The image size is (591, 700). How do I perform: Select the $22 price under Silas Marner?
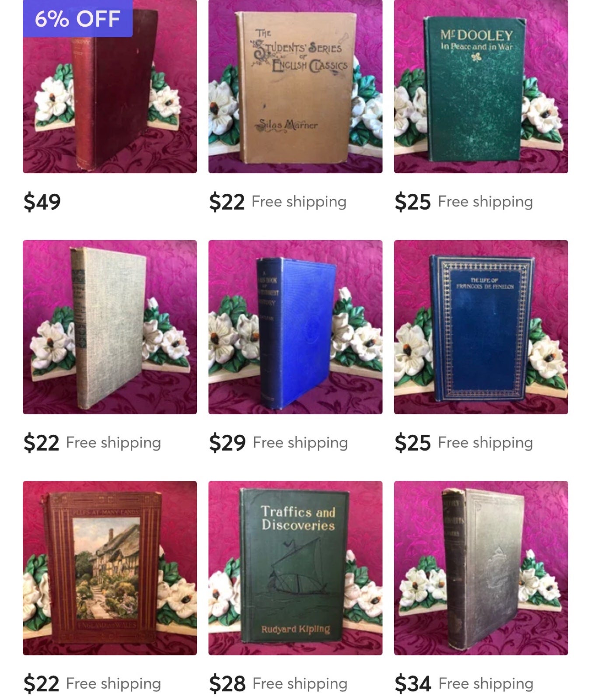(227, 202)
